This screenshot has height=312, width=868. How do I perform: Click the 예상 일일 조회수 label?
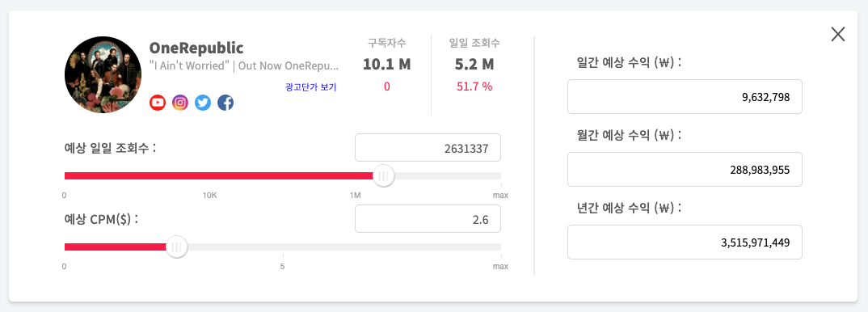(x=111, y=148)
